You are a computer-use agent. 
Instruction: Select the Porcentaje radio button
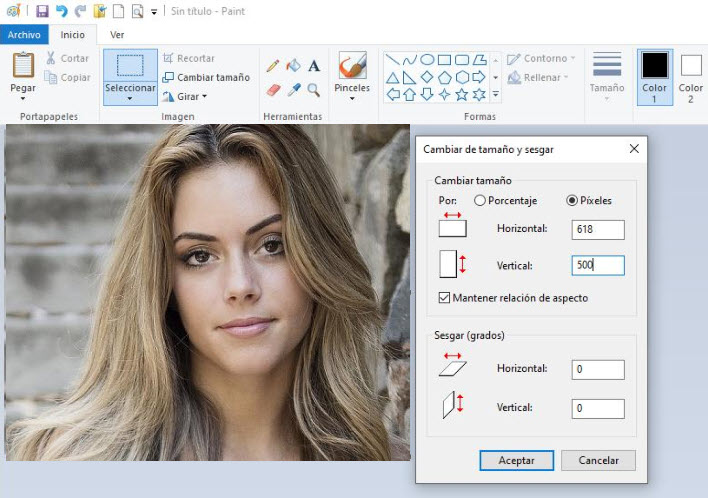pos(480,200)
